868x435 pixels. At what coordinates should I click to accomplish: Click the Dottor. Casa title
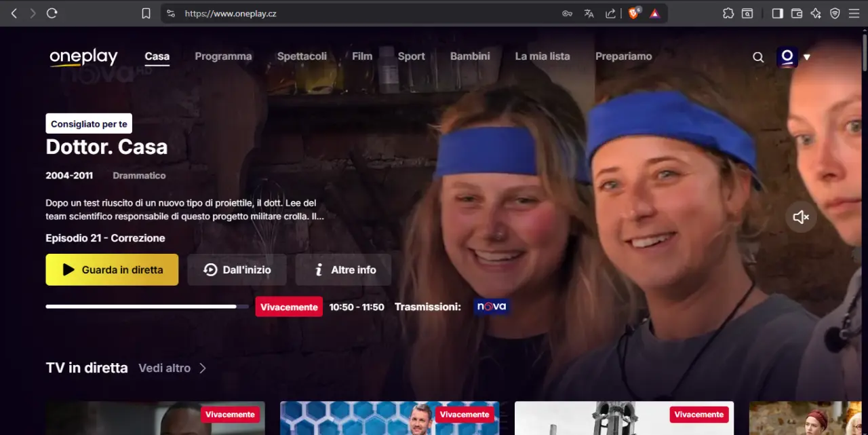pyautogui.click(x=106, y=147)
